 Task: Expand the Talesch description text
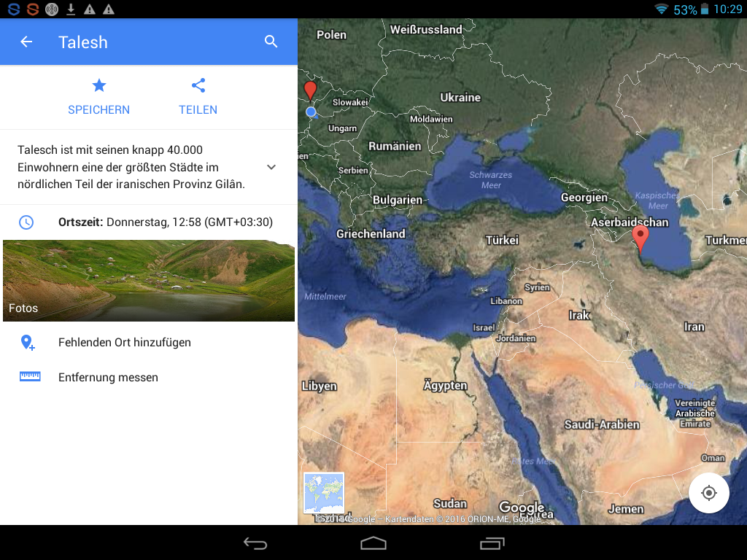coord(131,168)
